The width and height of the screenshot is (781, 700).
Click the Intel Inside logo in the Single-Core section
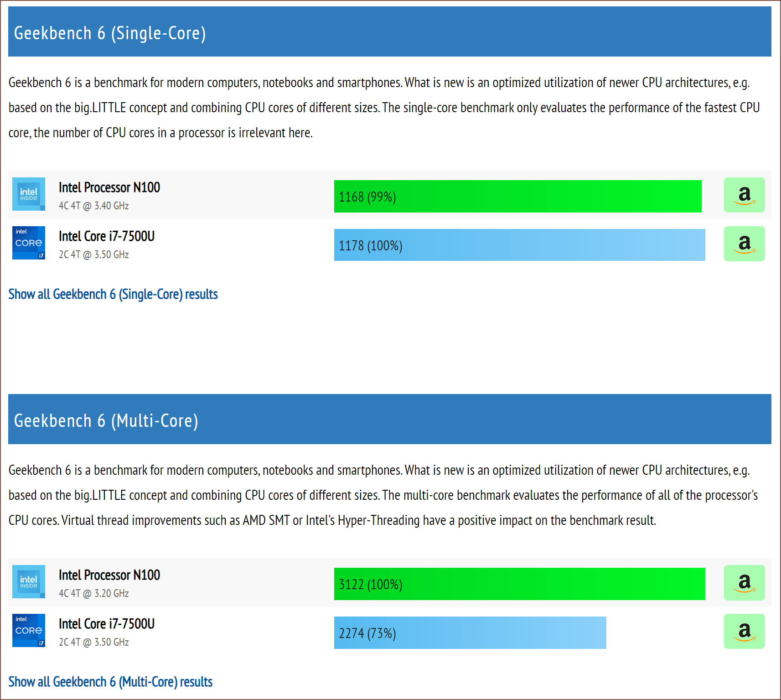click(x=29, y=194)
